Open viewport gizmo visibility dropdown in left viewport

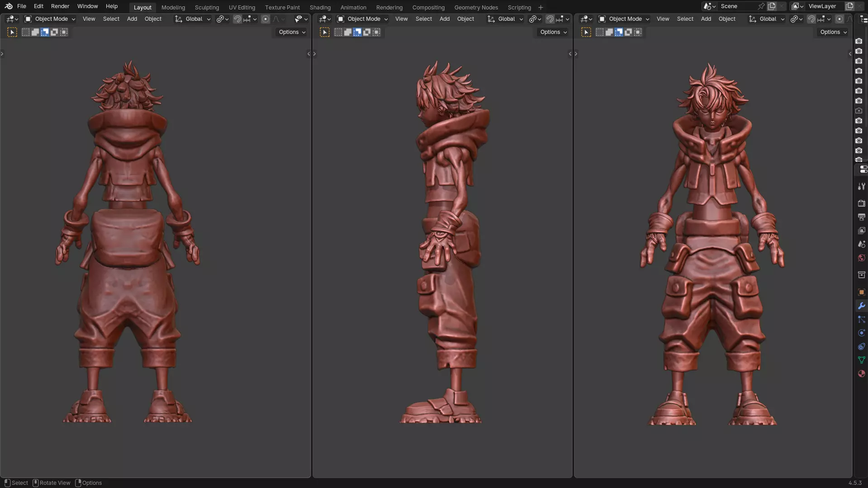pyautogui.click(x=301, y=19)
